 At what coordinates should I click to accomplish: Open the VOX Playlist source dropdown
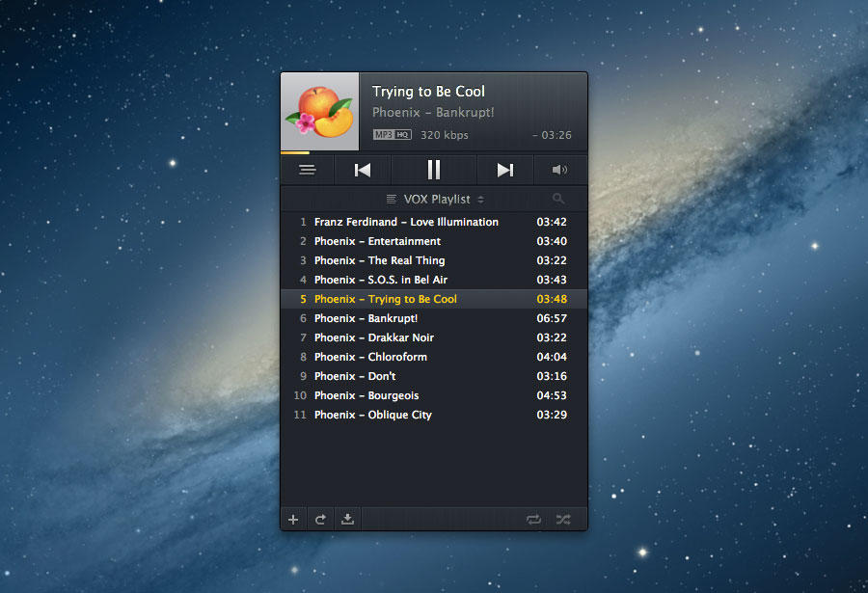435,200
